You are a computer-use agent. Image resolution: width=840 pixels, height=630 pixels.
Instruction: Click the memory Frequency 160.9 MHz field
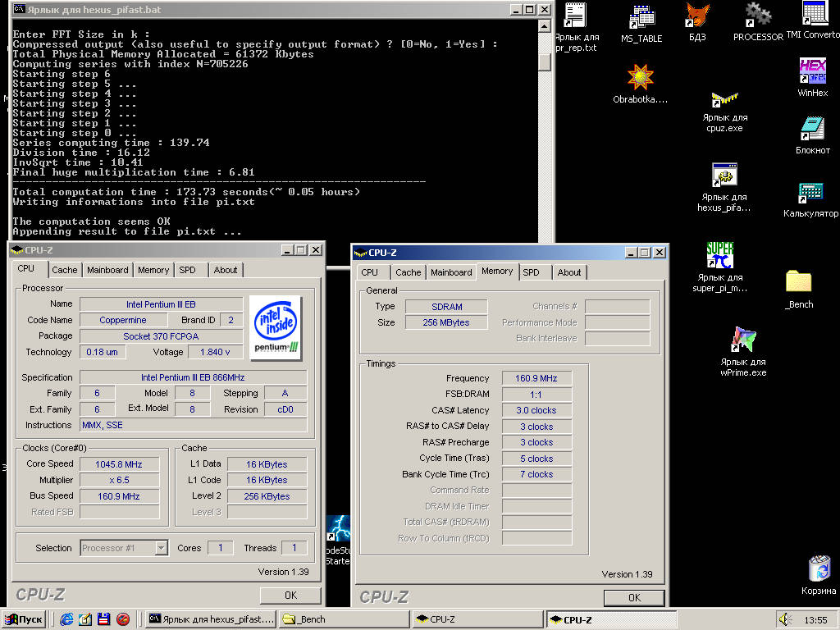tap(536, 378)
